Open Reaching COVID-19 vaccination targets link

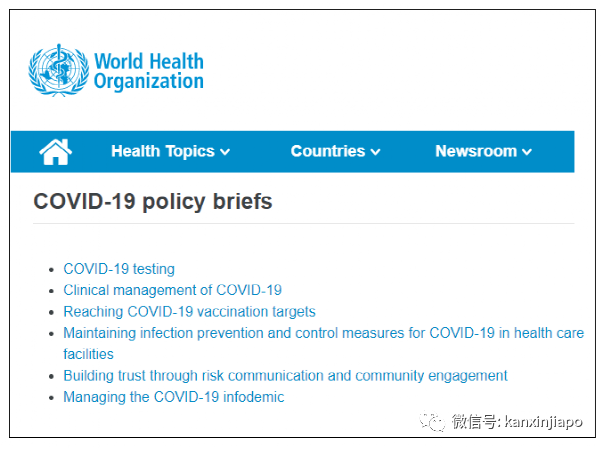190,311
